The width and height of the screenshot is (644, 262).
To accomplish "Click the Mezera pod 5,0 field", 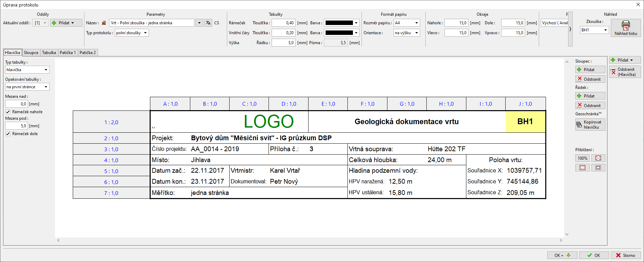I will (x=16, y=126).
